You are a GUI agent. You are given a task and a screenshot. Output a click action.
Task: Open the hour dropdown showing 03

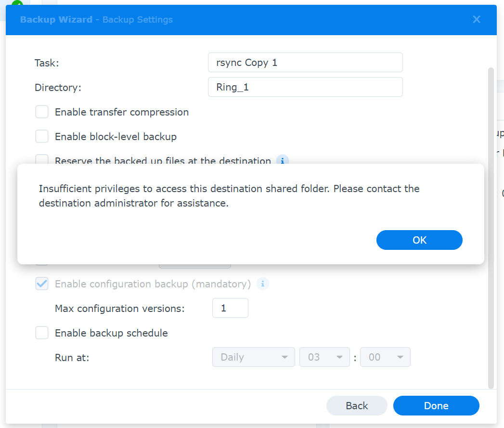pos(324,357)
